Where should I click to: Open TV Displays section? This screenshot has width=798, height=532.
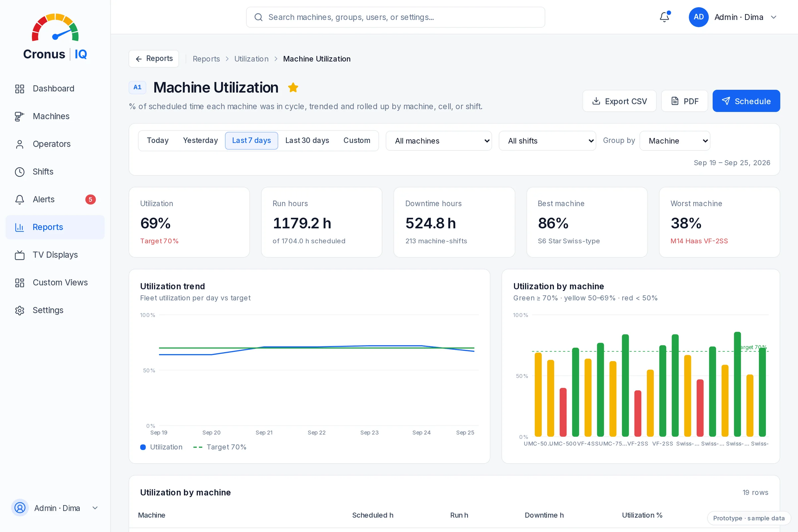55,255
